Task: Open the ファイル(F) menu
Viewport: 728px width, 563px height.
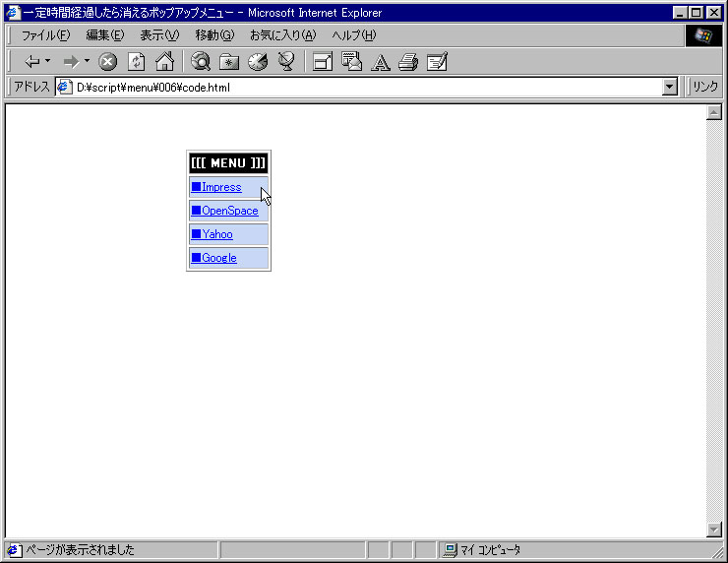Action: (45, 35)
